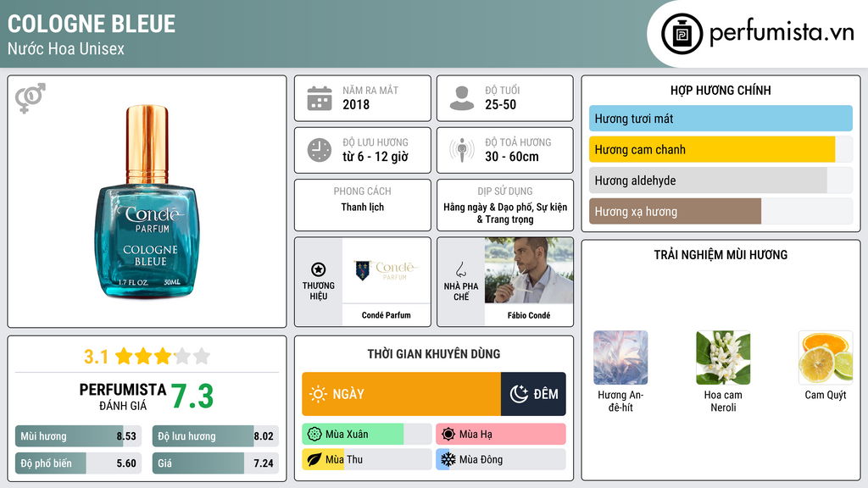
Task: Click the Mùi hương 8.53 score bar
Action: point(78,436)
